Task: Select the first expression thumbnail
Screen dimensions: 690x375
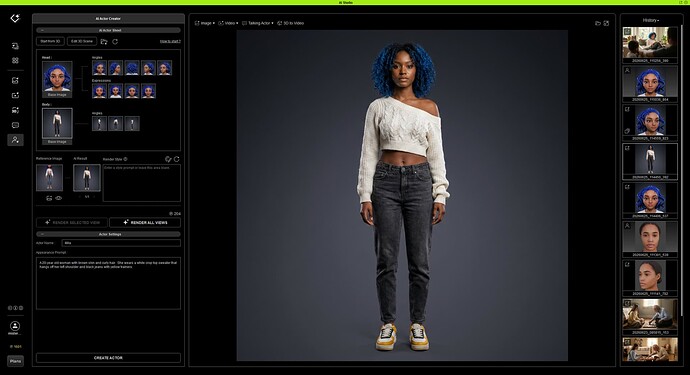Action: [x=99, y=91]
